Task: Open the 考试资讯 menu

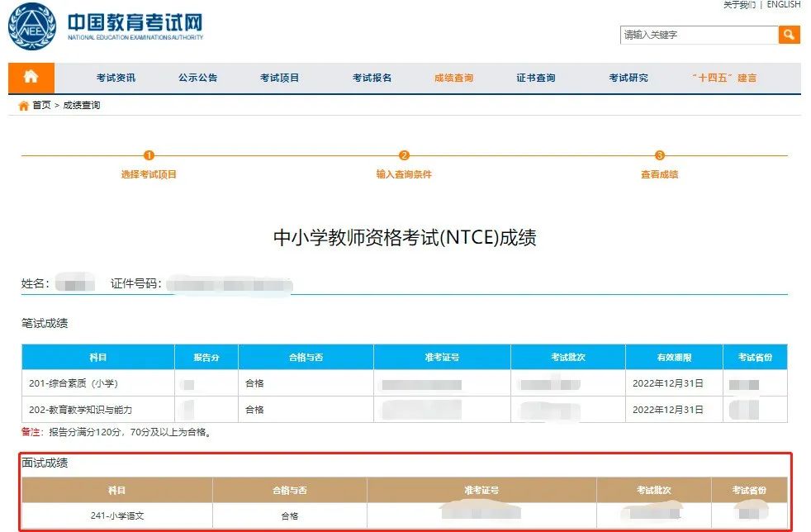Action: pyautogui.click(x=116, y=78)
